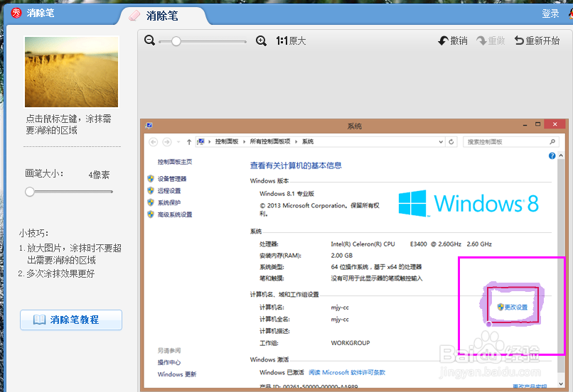Image resolution: width=573 pixels, height=392 pixels.
Task: Click the Windows 8.1 专业版 text
Action: (x=287, y=194)
